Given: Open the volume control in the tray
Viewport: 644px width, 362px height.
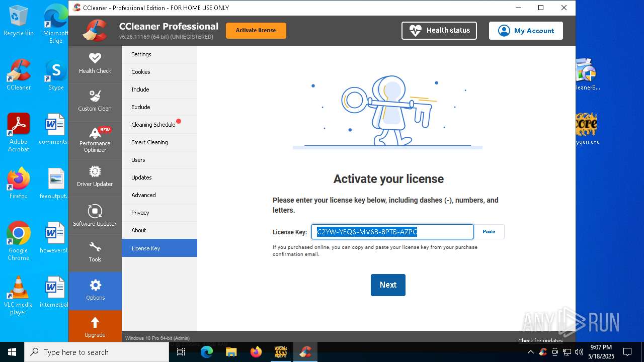Looking at the screenshot, I should pyautogui.click(x=579, y=352).
